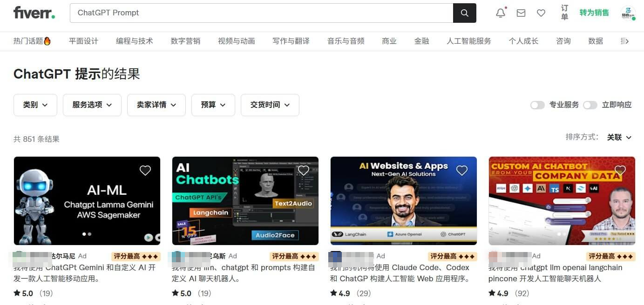Open the 卖家详情 filter dropdown
The image size is (644, 305).
tap(156, 105)
